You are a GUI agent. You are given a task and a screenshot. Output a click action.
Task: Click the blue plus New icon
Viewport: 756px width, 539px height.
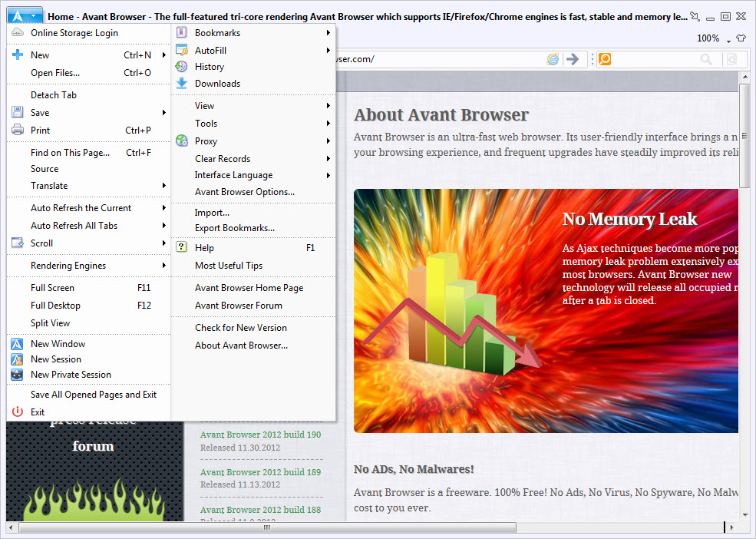point(18,55)
